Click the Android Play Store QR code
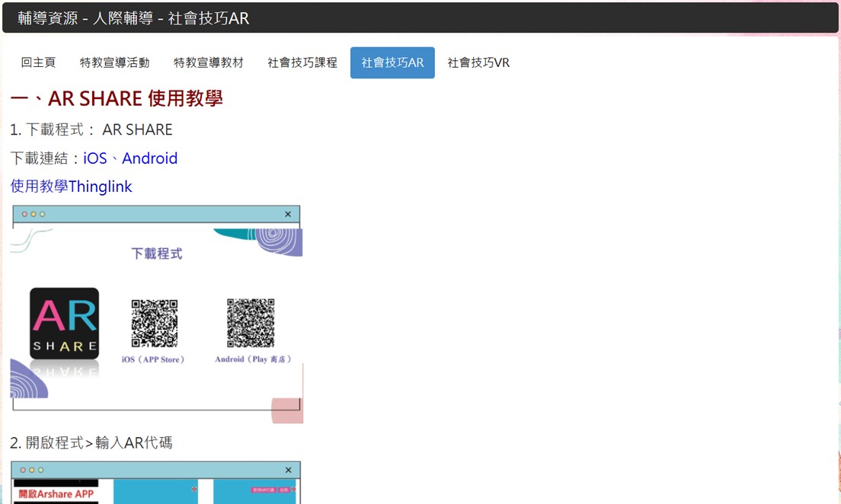 click(x=251, y=323)
